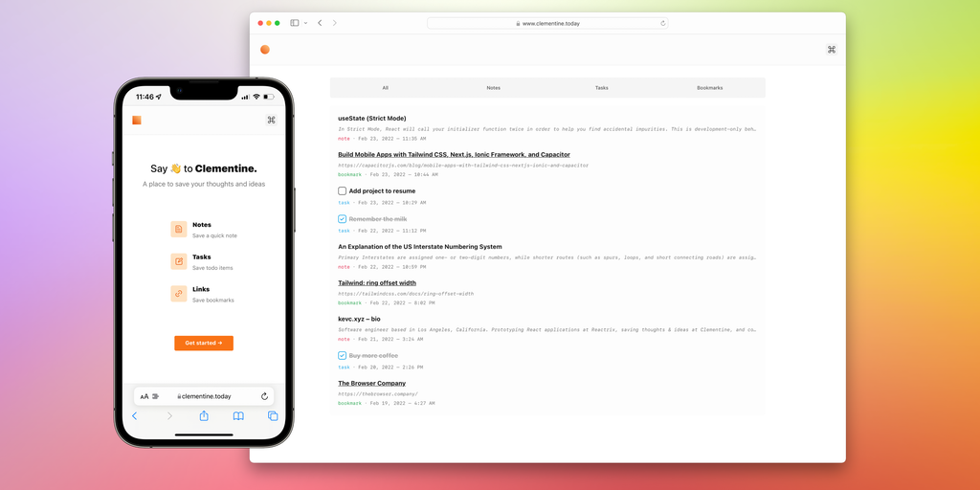Focus the www.clementine.today address bar
This screenshot has width=980, height=490.
click(547, 23)
